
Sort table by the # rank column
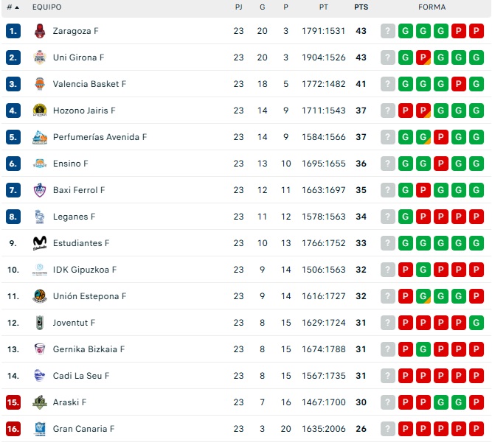(13, 7)
